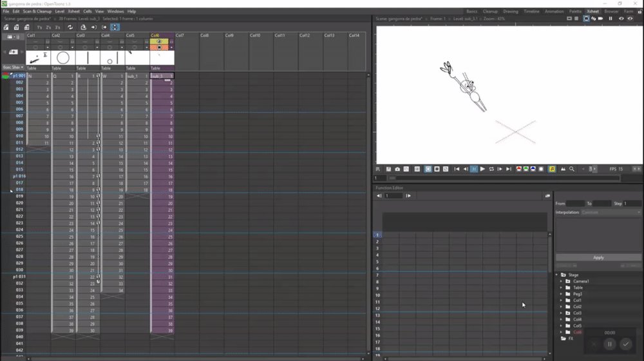Apply the 1's step button
The width and height of the screenshot is (644, 361).
(39, 27)
